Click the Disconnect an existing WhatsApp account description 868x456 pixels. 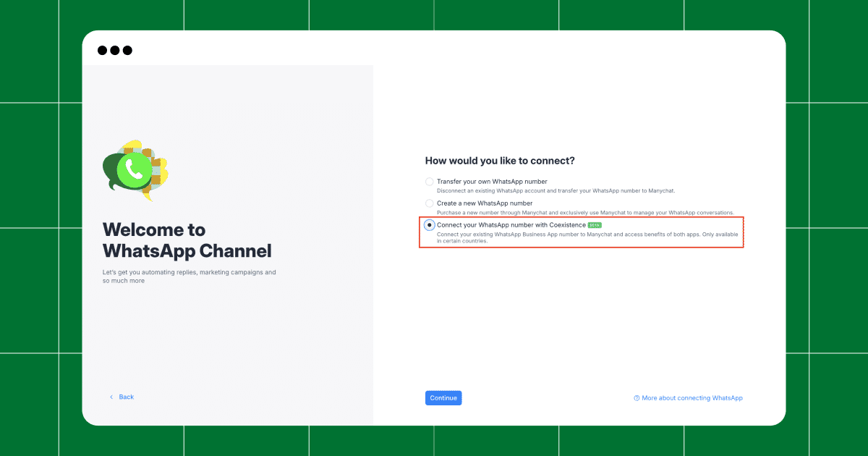[556, 190]
